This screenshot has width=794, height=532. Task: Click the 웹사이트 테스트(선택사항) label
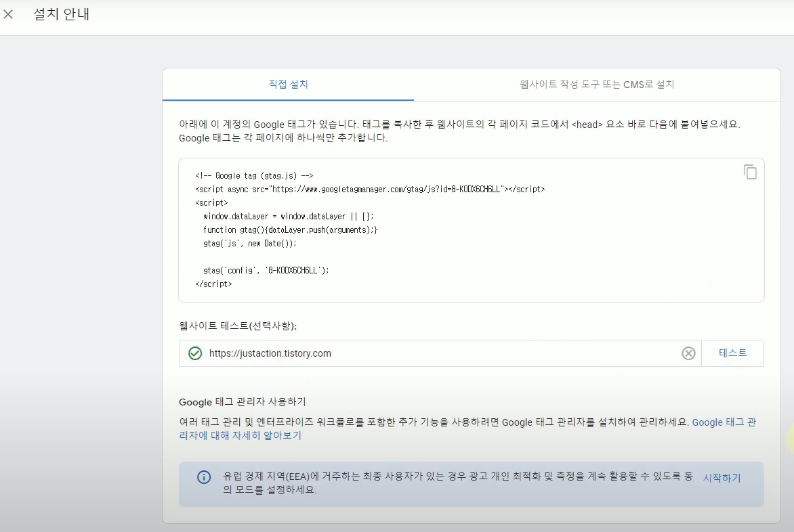point(238,326)
